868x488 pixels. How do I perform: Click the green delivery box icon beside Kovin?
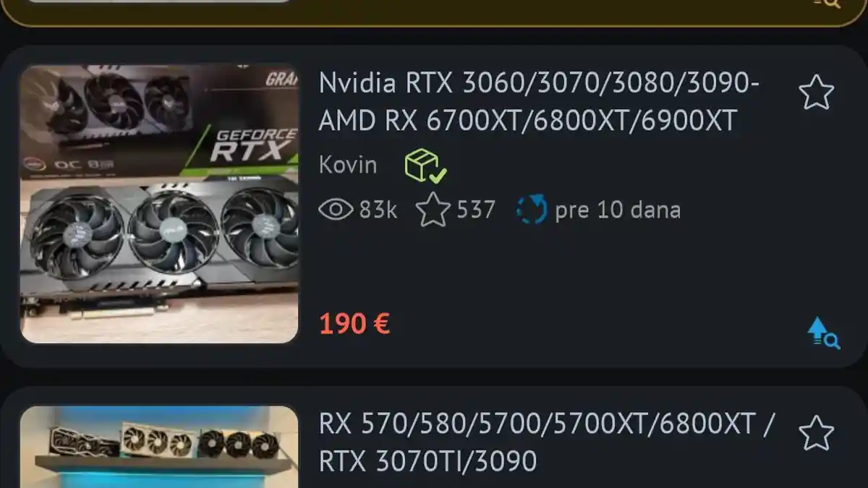click(425, 166)
